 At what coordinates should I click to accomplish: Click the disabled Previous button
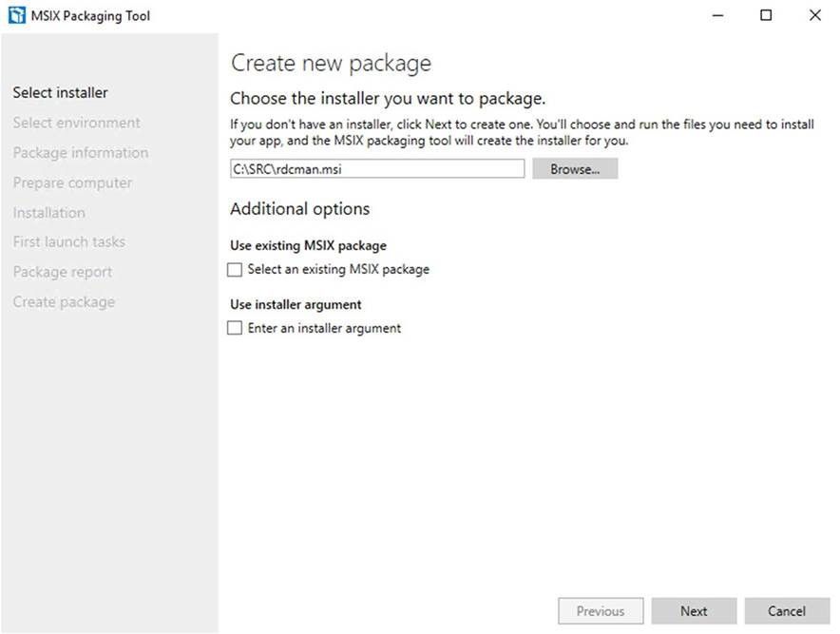(x=601, y=611)
